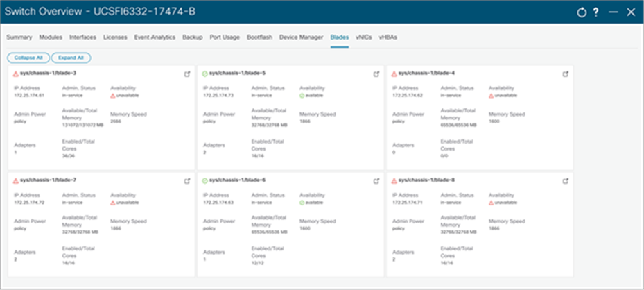This screenshot has width=644, height=290.
Task: Open blade-6 details popout icon
Action: point(376,181)
